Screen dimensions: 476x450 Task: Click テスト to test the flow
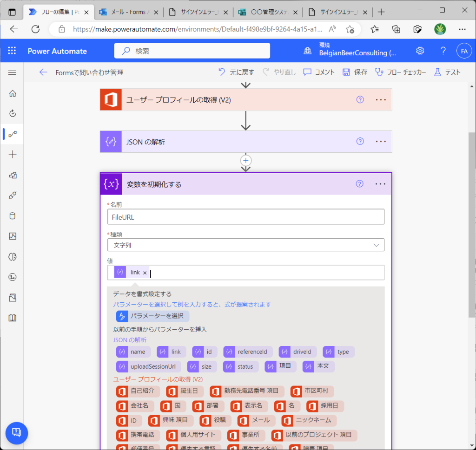click(x=447, y=72)
